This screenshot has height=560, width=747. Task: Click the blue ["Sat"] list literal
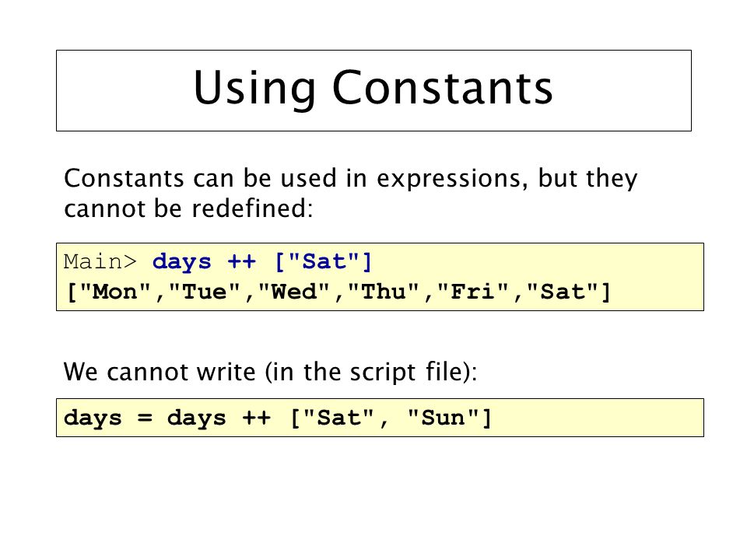coord(324,262)
